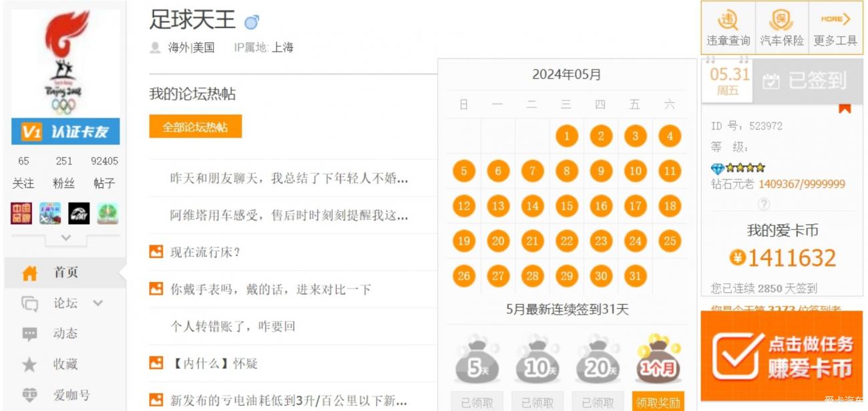This screenshot has width=868, height=411.
Task: Click the 20天 reward money bag
Action: click(598, 361)
